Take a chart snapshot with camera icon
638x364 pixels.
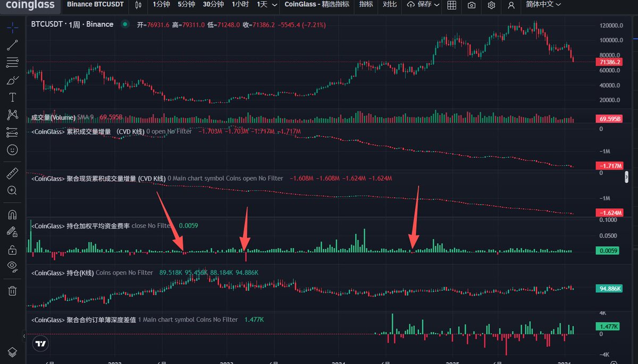[472, 5]
